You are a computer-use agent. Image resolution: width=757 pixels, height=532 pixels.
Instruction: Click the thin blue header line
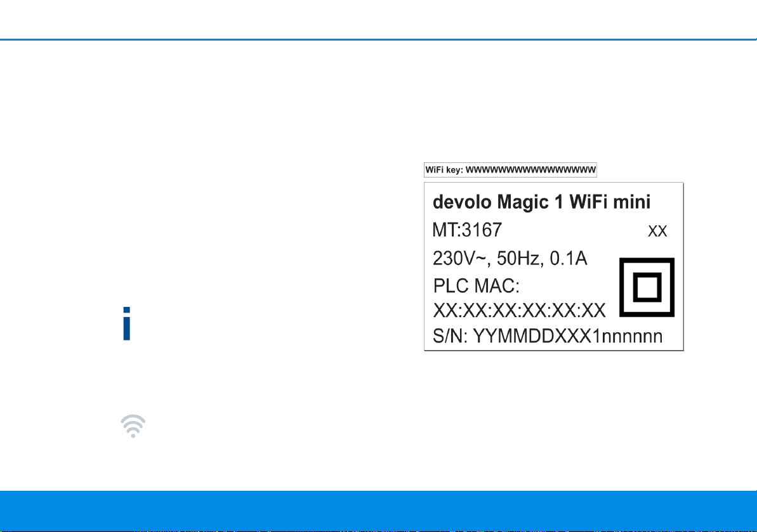point(378,39)
